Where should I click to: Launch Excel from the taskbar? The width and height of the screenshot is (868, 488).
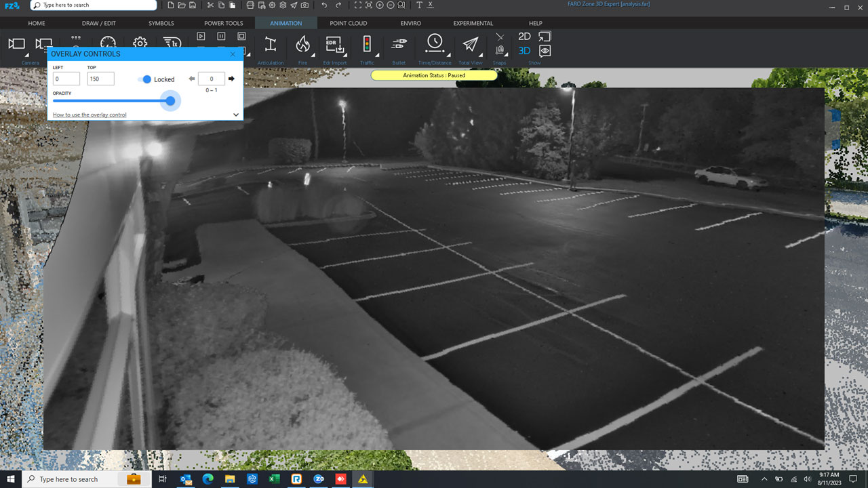[x=274, y=479]
